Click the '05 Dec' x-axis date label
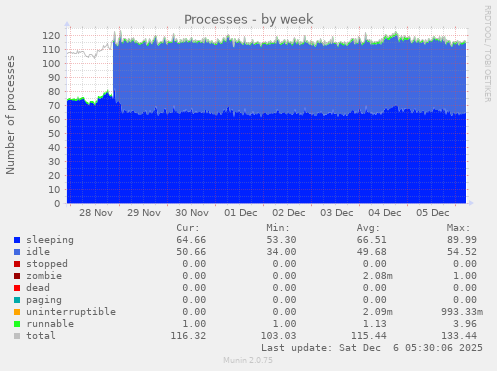 tap(433, 213)
